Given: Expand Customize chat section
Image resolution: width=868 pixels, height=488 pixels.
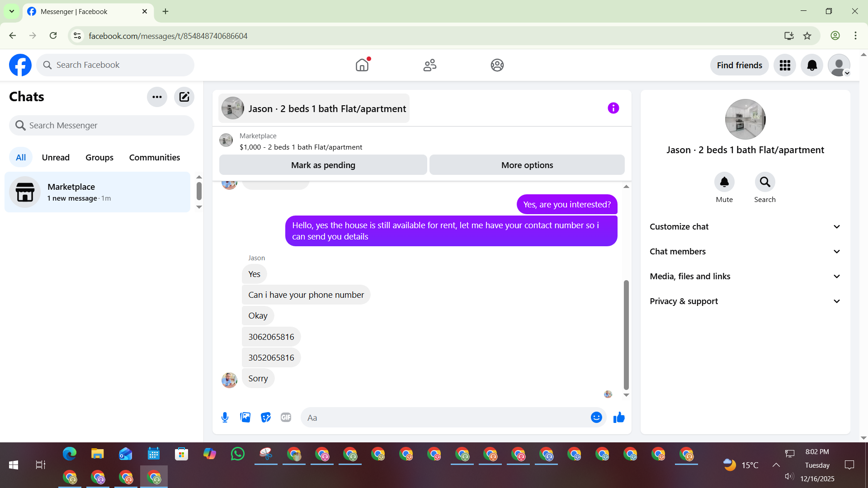Looking at the screenshot, I should click(x=745, y=227).
